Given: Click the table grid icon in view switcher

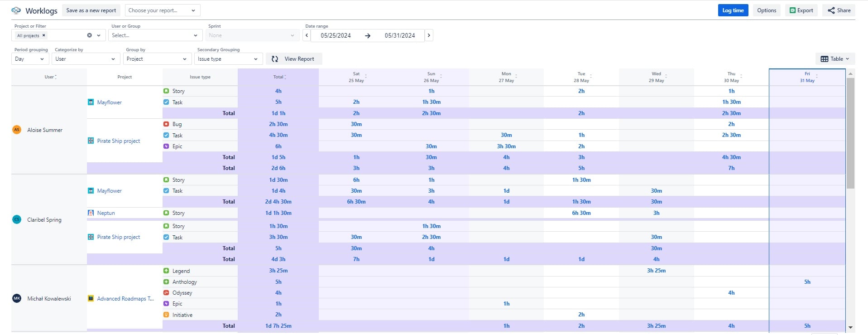Looking at the screenshot, I should click(825, 59).
